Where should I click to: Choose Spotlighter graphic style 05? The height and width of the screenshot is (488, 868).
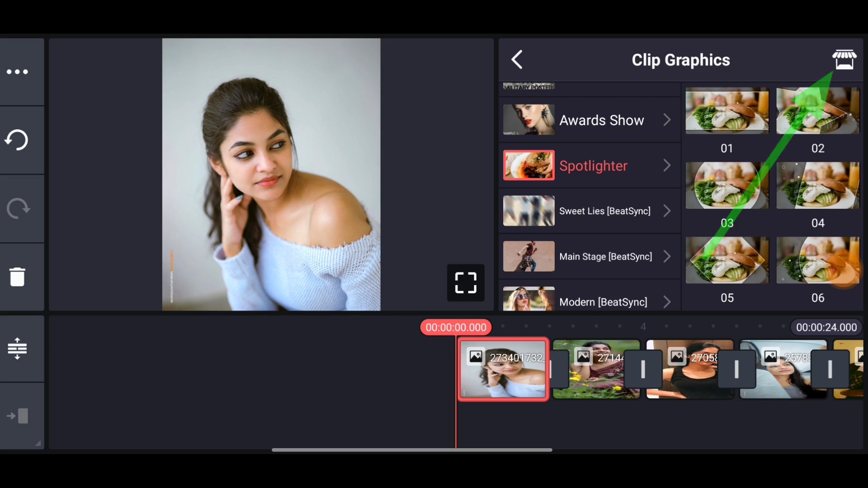(x=726, y=261)
